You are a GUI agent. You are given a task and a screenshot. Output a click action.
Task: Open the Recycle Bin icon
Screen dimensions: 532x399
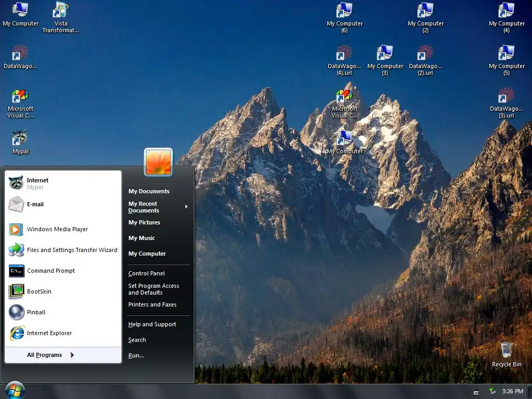507,354
